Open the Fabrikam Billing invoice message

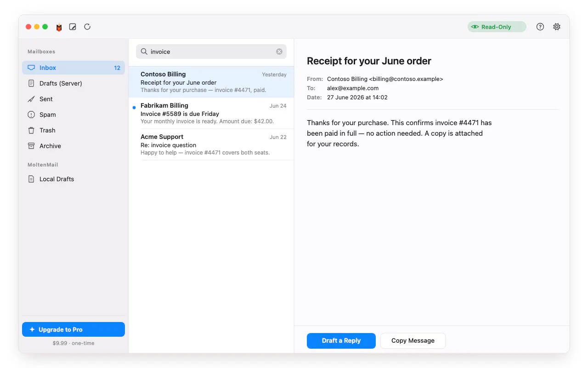point(211,114)
